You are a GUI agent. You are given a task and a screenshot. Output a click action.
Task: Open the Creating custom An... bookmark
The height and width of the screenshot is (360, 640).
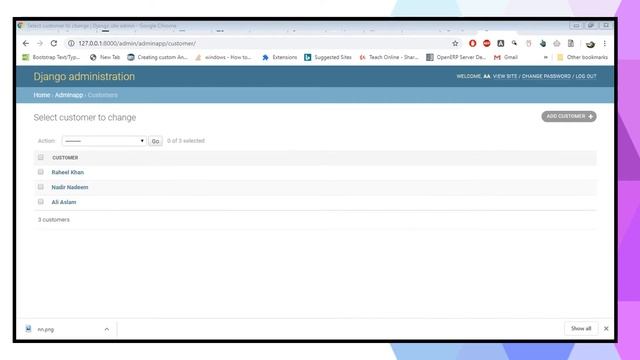tap(158, 58)
